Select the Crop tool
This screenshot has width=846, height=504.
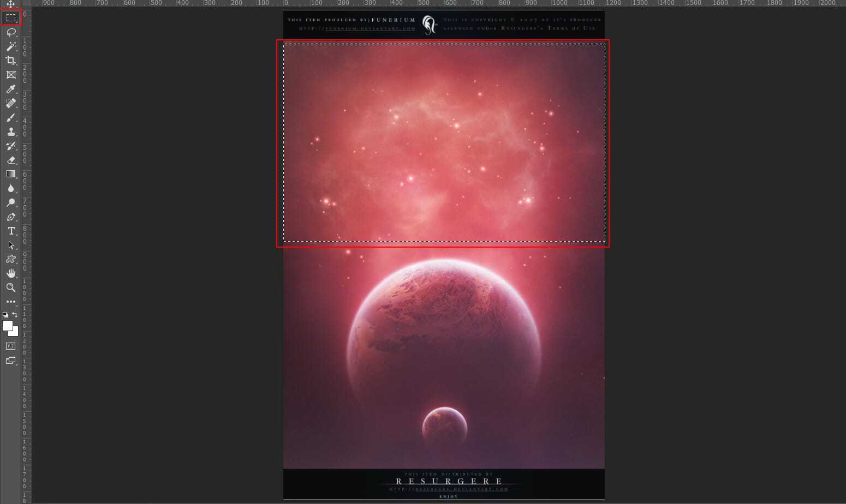tap(10, 61)
